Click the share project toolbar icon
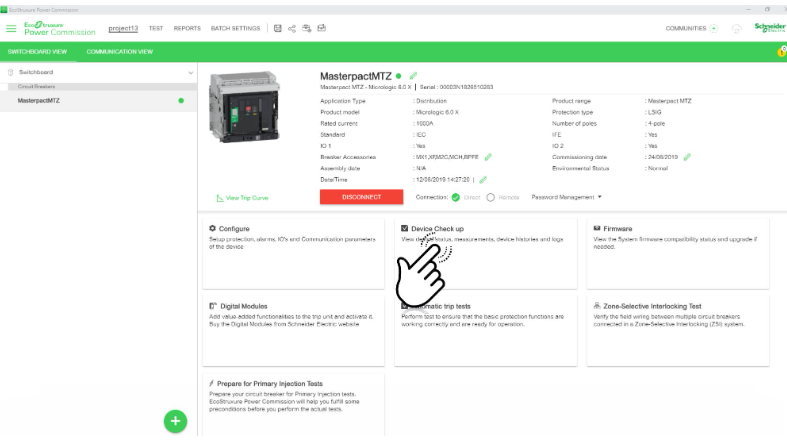This screenshot has height=444, width=787. (x=292, y=29)
